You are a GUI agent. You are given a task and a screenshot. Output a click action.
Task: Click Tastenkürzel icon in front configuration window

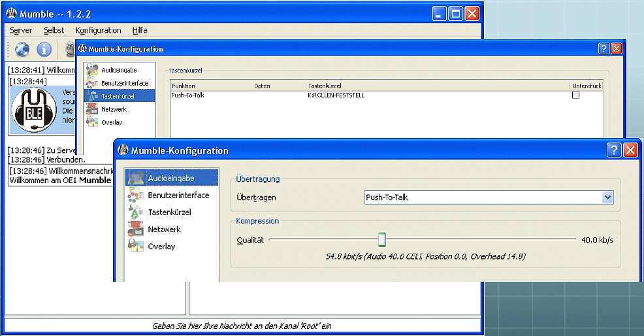[x=136, y=212]
